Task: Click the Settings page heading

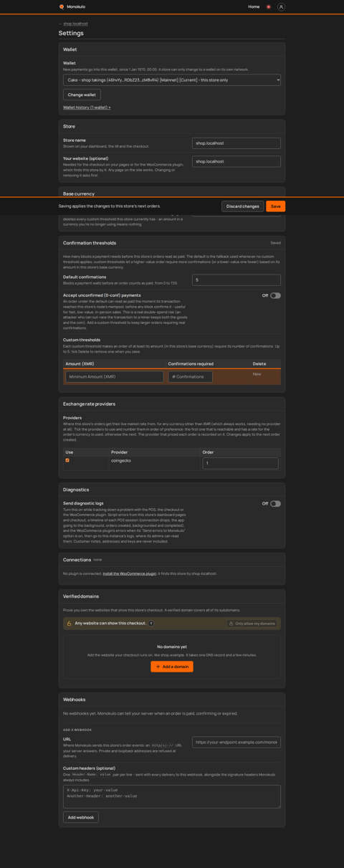Action: 71,33
